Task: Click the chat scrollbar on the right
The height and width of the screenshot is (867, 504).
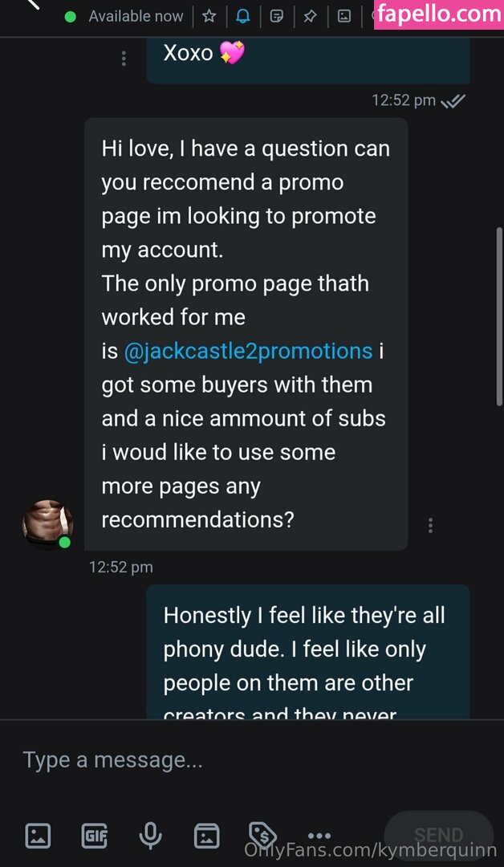Action: (499, 317)
